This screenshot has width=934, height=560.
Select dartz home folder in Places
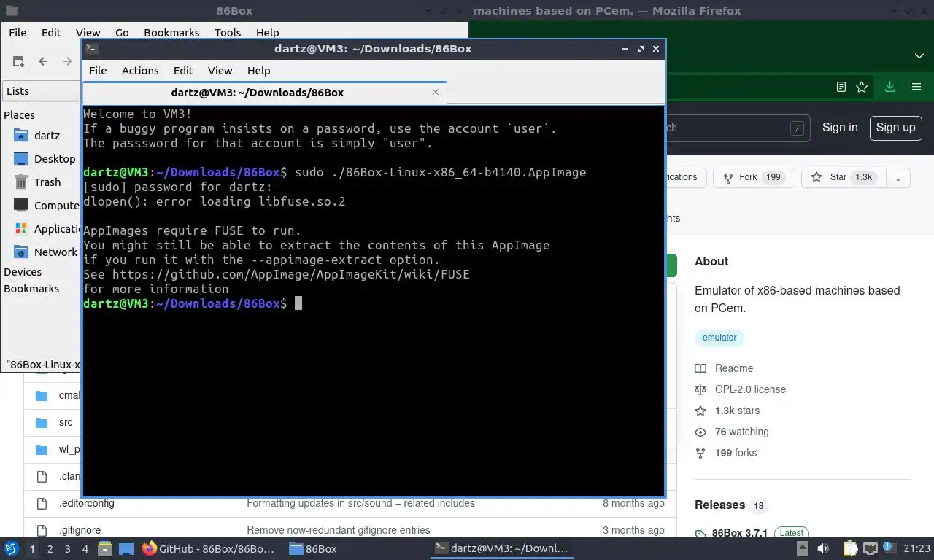click(47, 136)
